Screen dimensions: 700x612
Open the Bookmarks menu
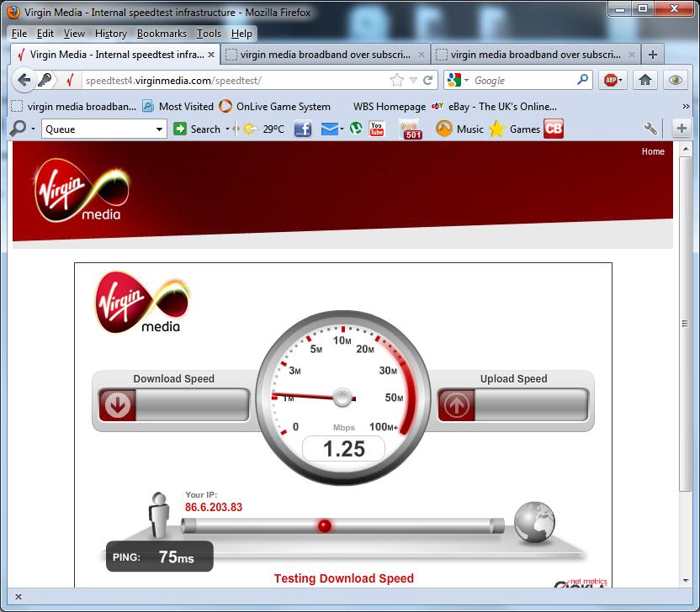tap(162, 34)
